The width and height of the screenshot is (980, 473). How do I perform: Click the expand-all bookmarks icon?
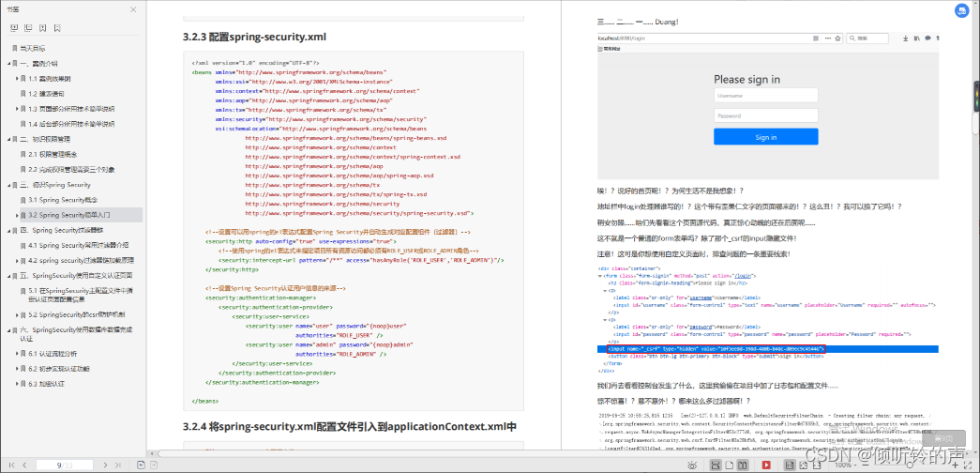[14, 28]
